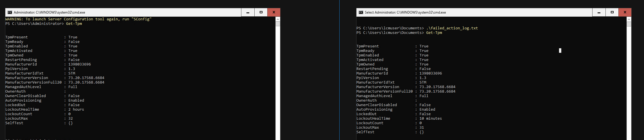The image size is (644, 140).
Task: Minimize the left Administrator cmd window
Action: (248, 12)
